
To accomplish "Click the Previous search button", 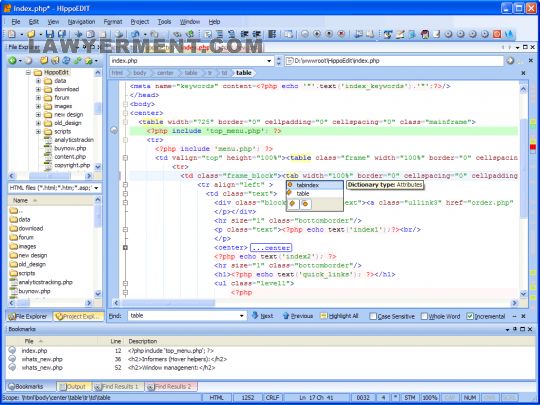I will (x=298, y=316).
